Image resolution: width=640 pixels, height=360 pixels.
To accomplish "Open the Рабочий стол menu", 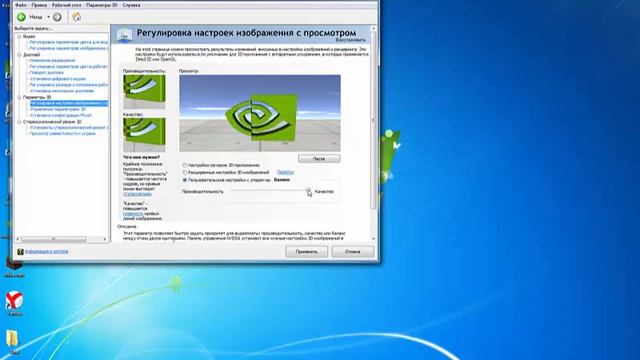I will point(67,5).
